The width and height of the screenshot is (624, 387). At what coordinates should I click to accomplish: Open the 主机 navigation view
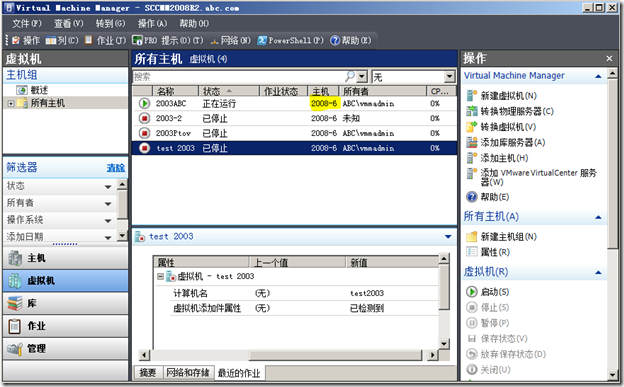65,258
